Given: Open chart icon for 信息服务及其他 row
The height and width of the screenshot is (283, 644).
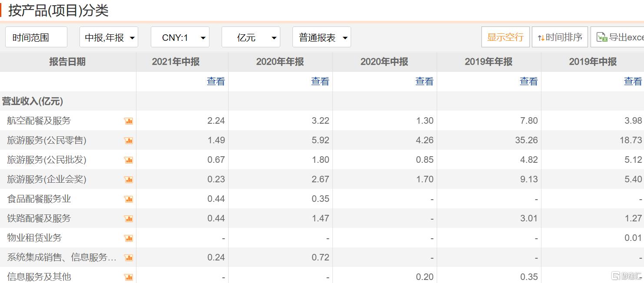Looking at the screenshot, I should point(129,277).
